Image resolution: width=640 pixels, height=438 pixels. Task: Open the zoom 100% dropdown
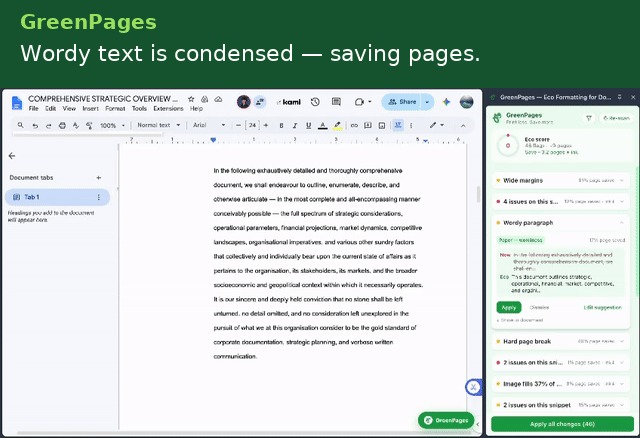[112, 125]
